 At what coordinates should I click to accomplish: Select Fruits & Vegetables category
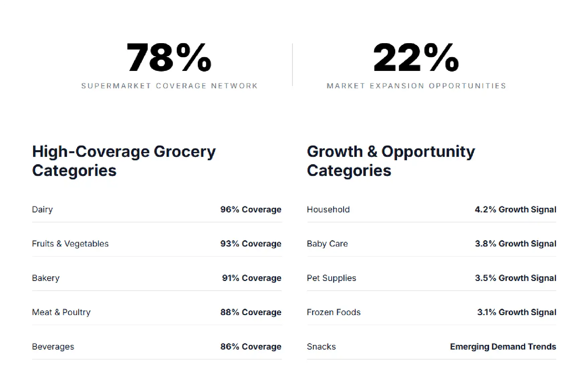70,244
